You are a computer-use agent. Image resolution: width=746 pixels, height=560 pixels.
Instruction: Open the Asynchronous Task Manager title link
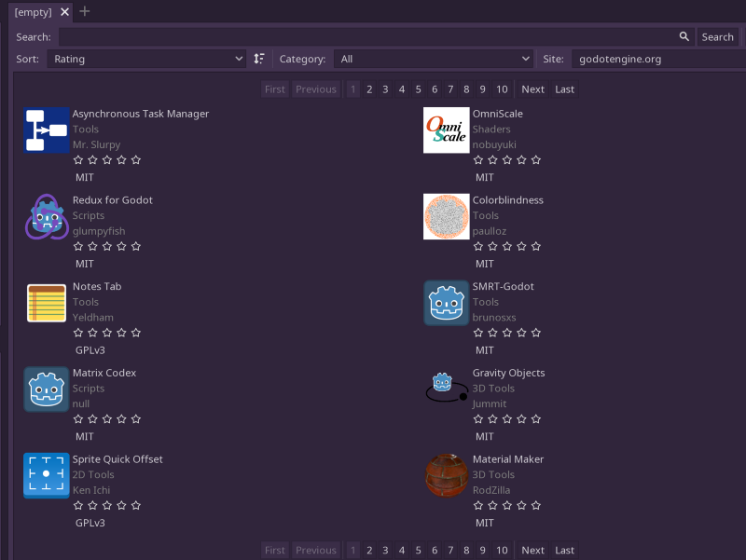[141, 114]
